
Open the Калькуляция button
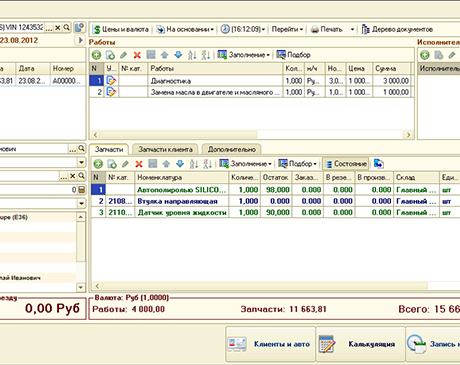(x=360, y=344)
